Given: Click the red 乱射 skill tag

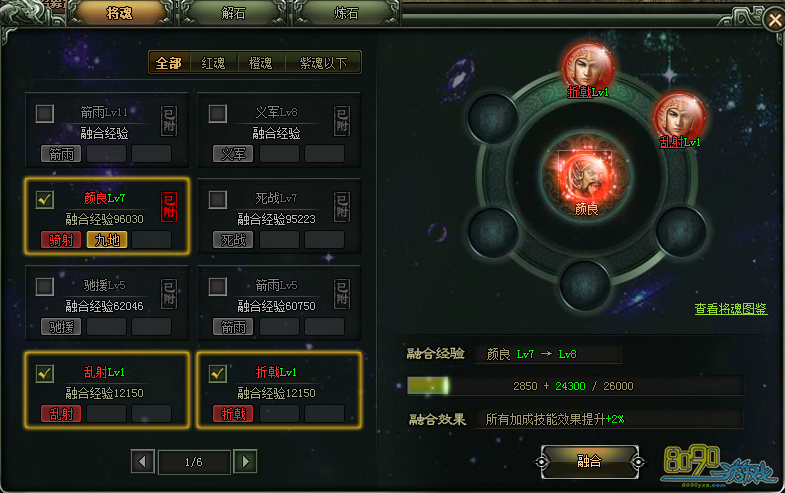Looking at the screenshot, I should (61, 413).
